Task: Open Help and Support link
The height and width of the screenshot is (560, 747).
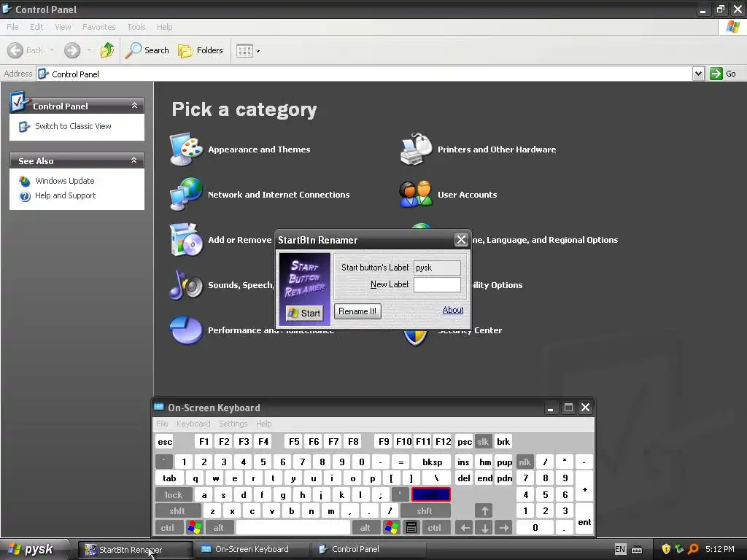Action: (65, 195)
